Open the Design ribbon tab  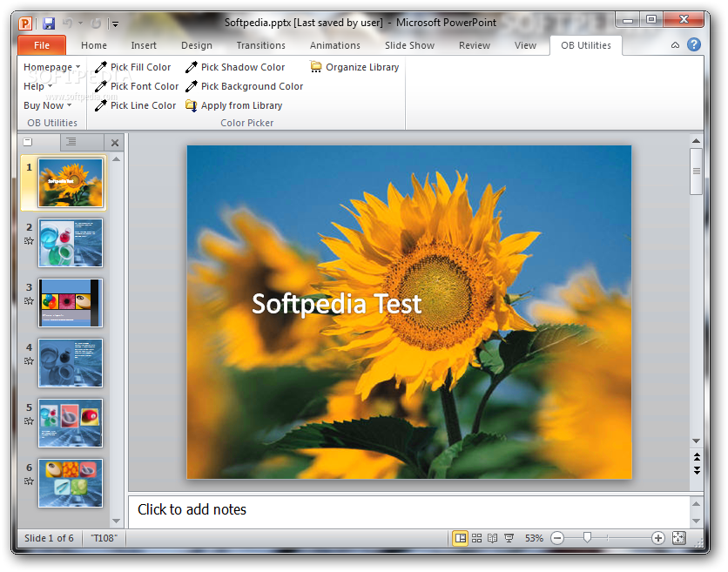tap(197, 45)
